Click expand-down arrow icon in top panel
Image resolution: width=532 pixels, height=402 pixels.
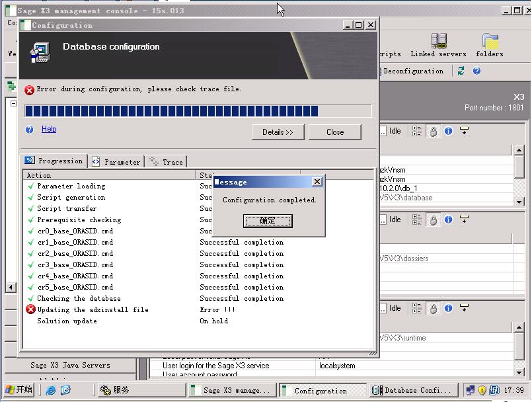pos(464,131)
